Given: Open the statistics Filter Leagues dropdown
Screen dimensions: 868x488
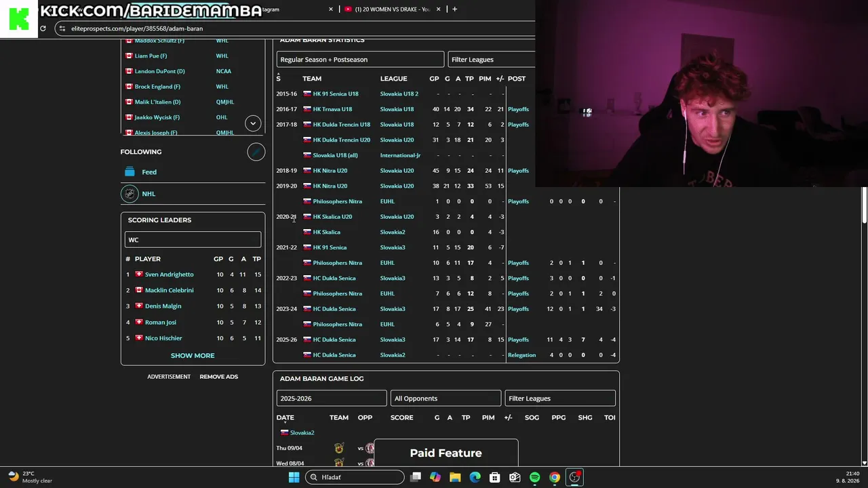Looking at the screenshot, I should [x=492, y=60].
